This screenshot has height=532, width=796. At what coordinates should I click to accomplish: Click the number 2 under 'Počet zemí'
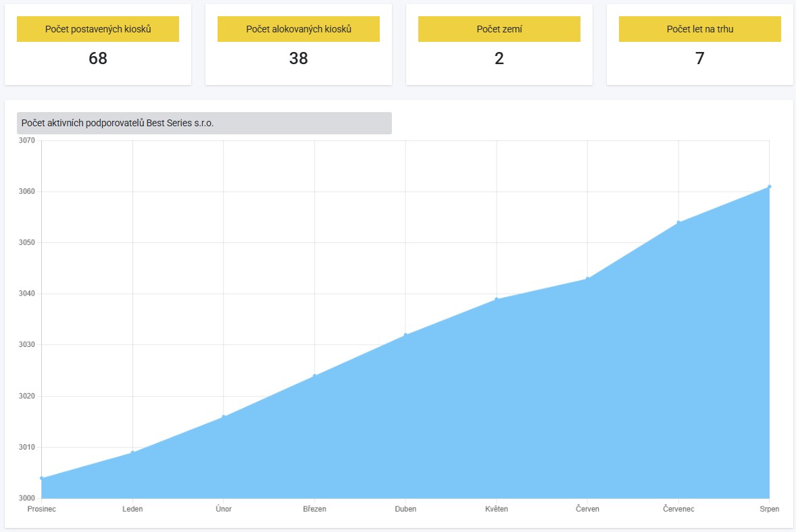coord(499,59)
